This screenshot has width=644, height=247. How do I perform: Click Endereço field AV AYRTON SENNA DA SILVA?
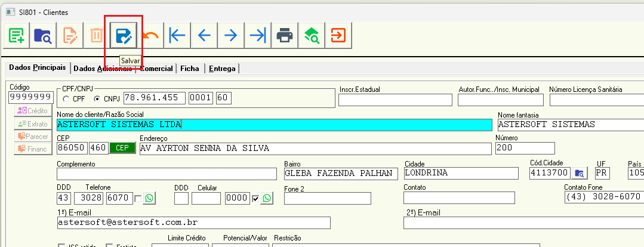pyautogui.click(x=315, y=148)
